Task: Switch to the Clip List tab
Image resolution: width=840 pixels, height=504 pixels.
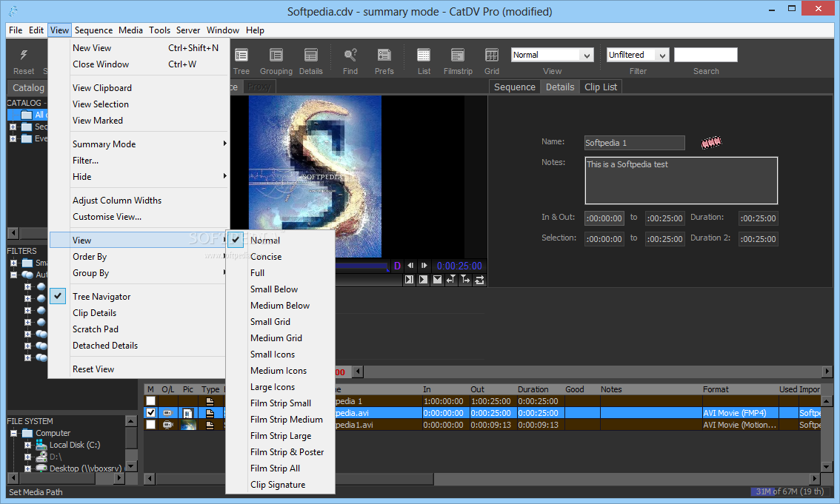Action: pos(601,87)
